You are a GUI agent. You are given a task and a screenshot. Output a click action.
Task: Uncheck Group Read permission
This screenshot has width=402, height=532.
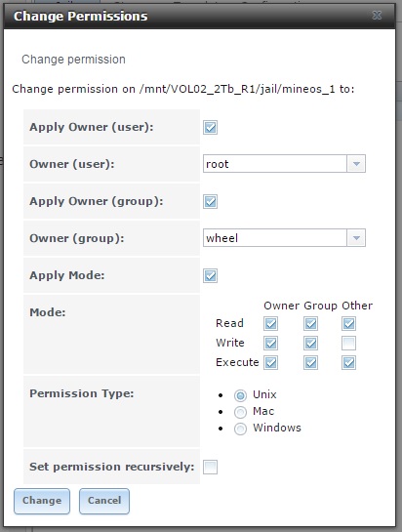310,324
